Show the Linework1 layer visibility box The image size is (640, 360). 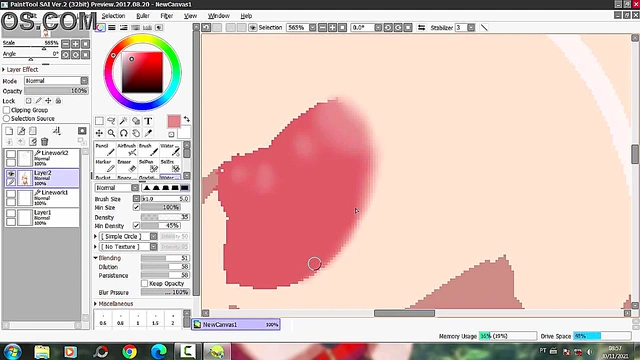[11, 194]
